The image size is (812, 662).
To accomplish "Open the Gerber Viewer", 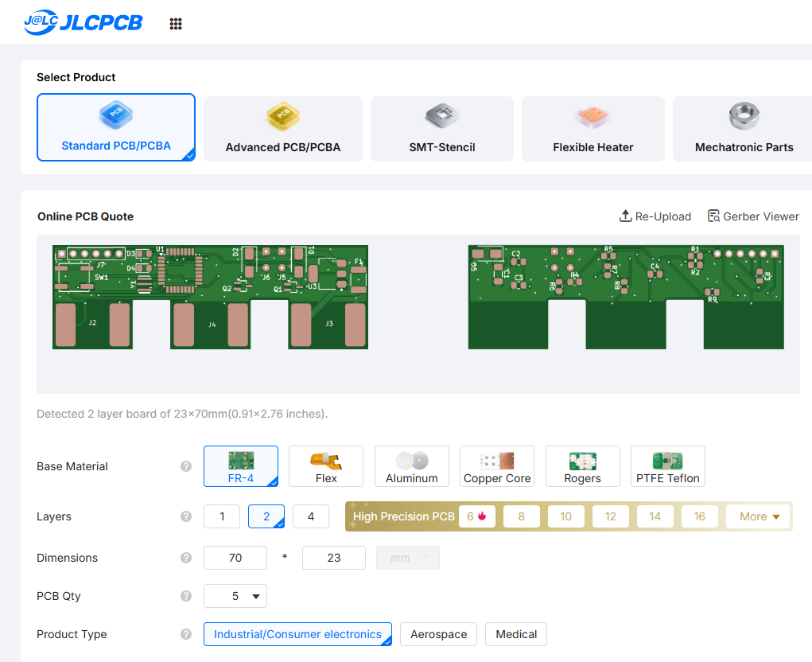I will [x=753, y=216].
